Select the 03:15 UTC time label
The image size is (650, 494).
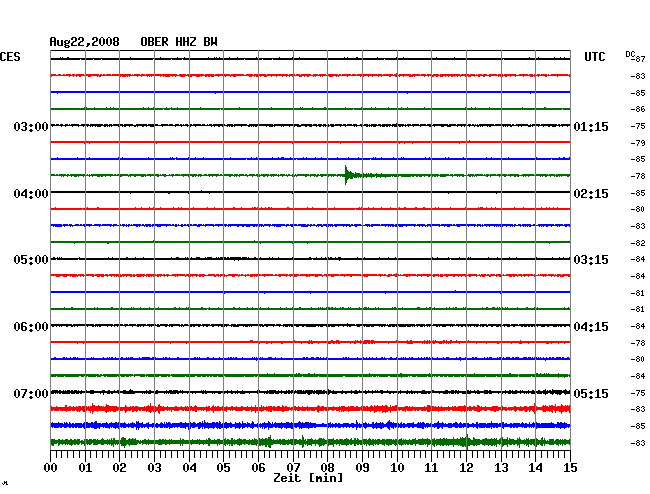(591, 260)
